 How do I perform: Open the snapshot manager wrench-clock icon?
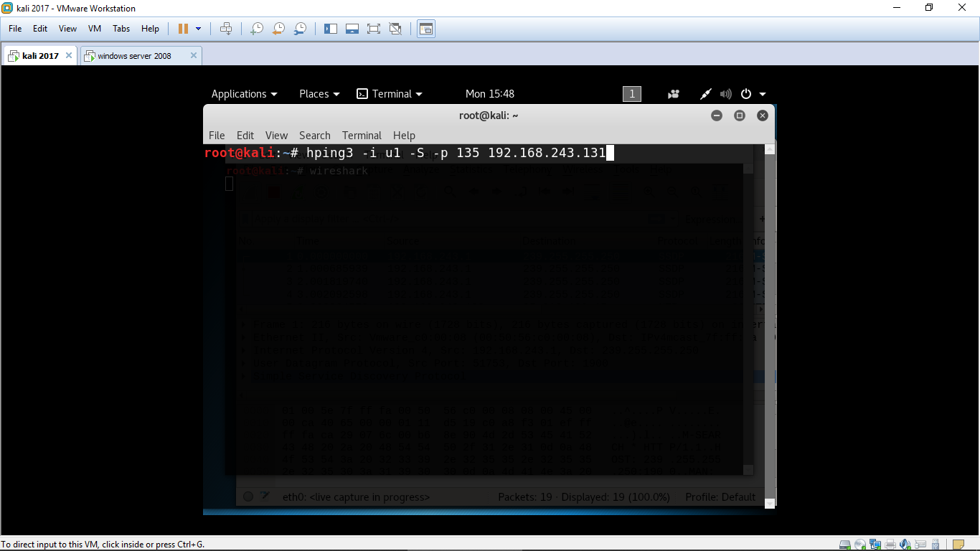tap(301, 29)
